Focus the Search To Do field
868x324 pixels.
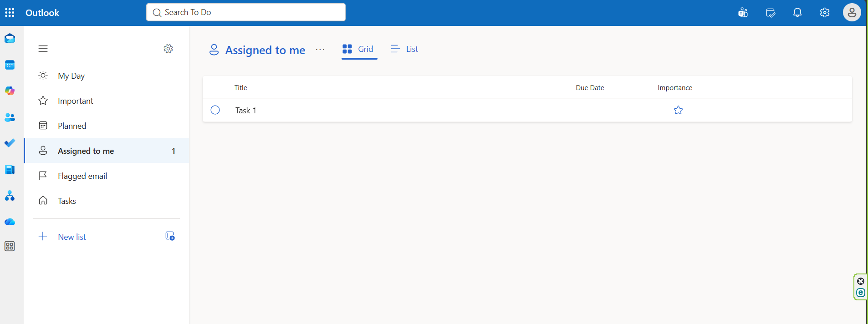246,12
